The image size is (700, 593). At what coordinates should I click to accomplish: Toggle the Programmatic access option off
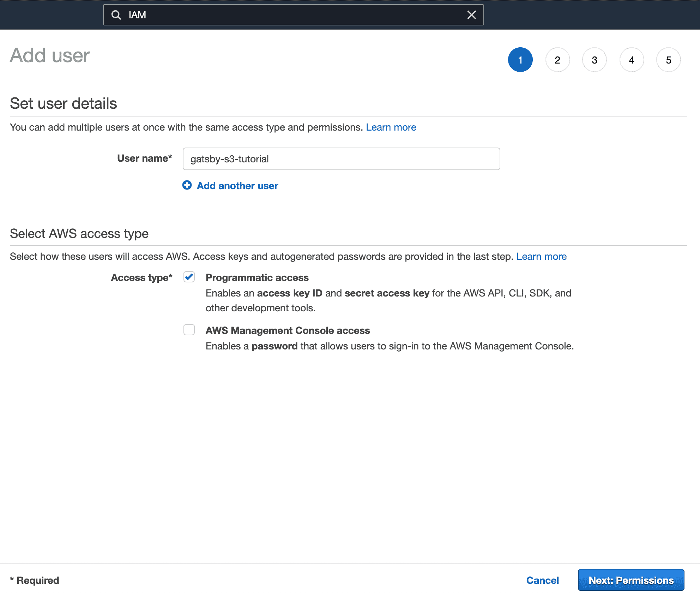[x=189, y=277]
